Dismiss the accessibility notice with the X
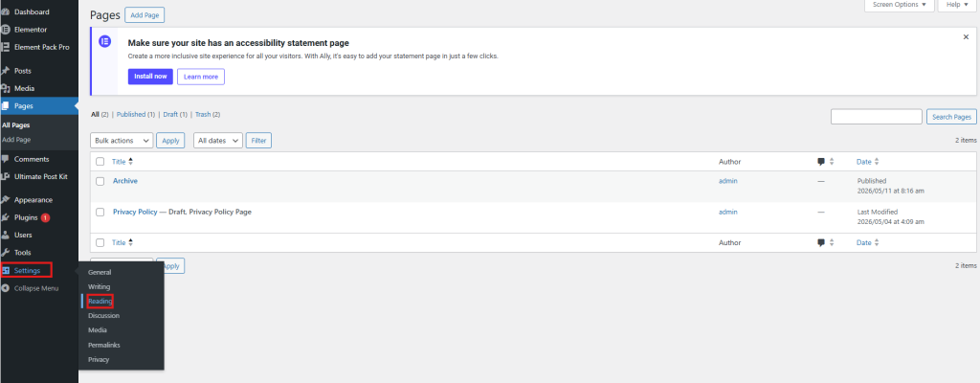The width and height of the screenshot is (980, 383). (x=966, y=37)
